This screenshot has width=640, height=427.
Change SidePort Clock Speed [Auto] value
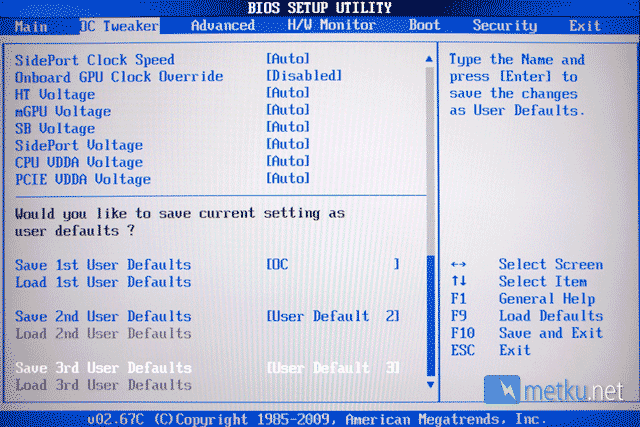288,59
